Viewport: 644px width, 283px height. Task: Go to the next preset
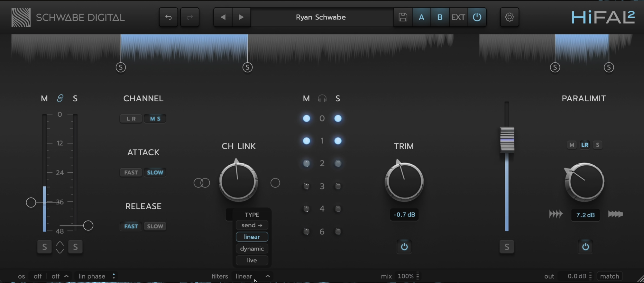point(241,17)
